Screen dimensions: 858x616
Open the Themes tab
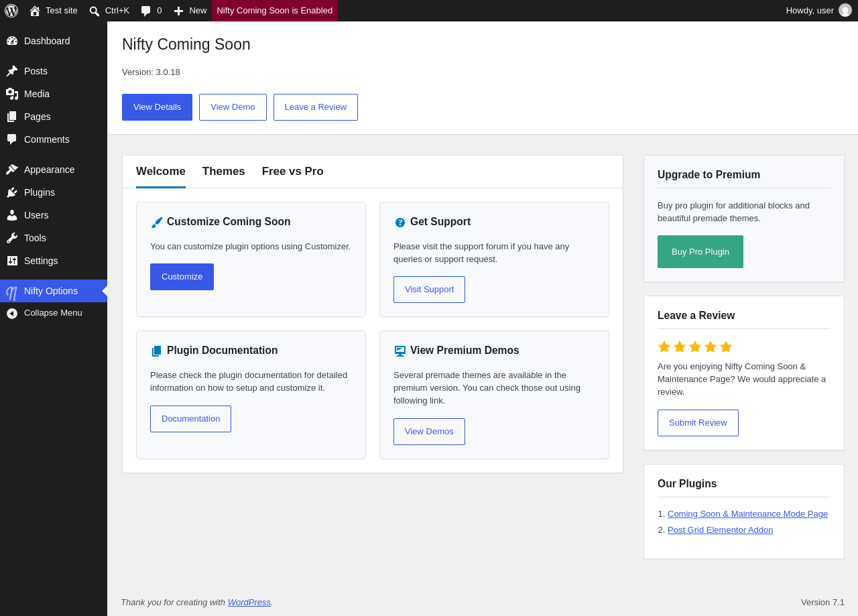224,172
